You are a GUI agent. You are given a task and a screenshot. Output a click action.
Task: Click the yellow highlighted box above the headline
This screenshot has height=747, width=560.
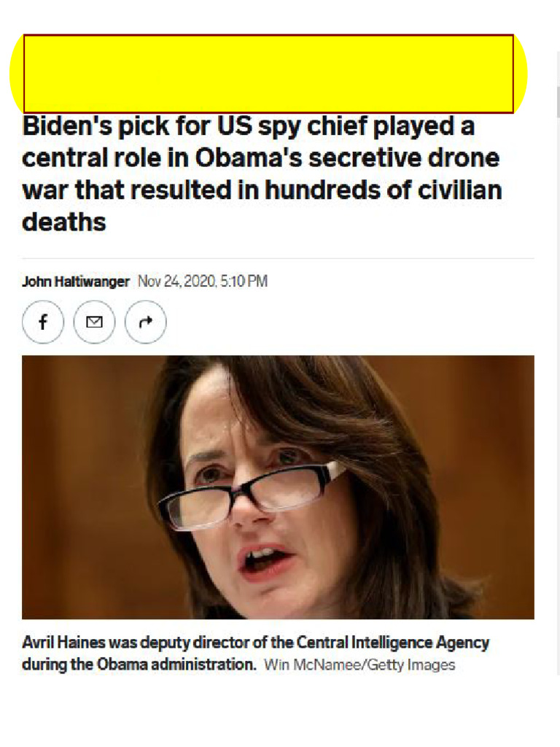(268, 74)
